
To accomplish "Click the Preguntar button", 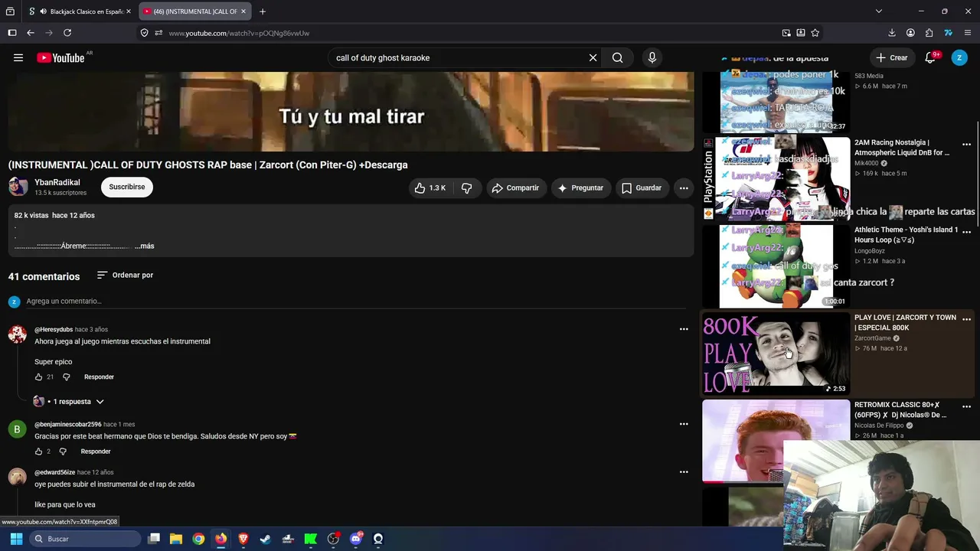I will pos(580,187).
